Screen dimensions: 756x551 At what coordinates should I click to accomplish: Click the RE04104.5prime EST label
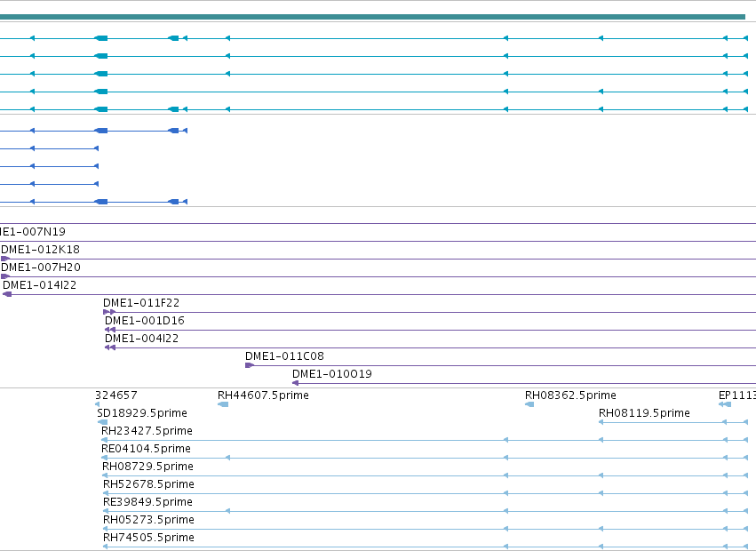(146, 449)
